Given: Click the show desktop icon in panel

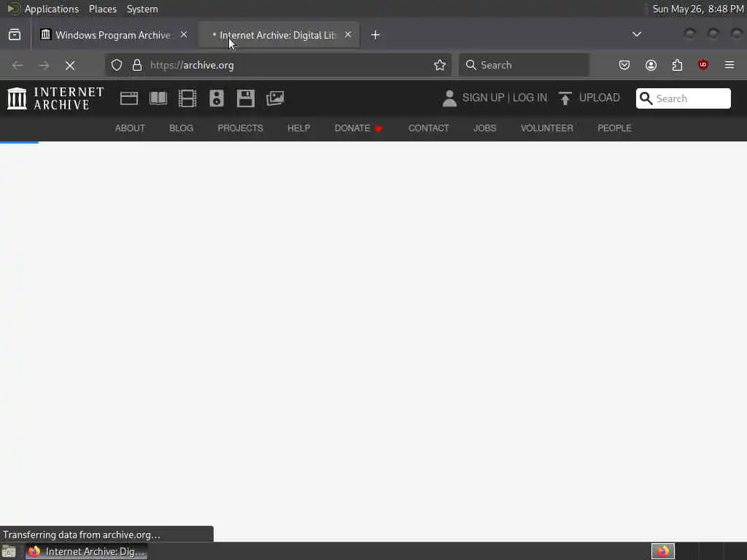Looking at the screenshot, I should tap(9, 551).
